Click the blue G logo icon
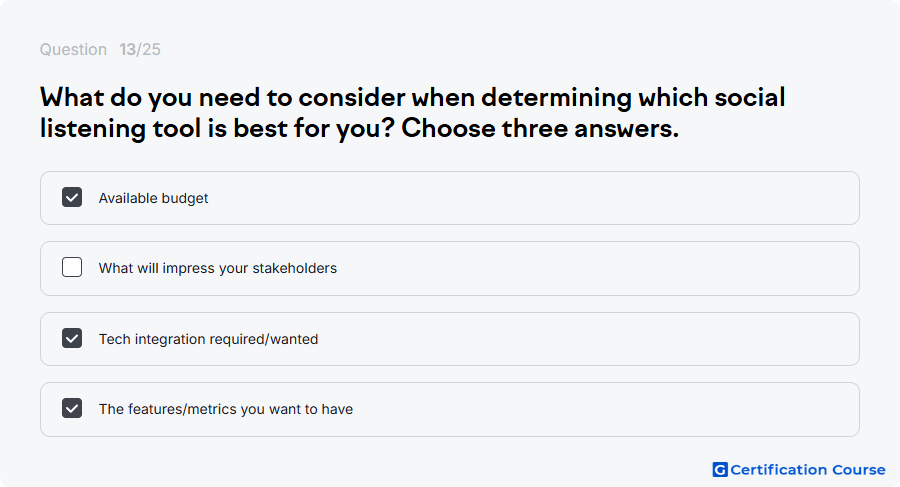 tap(720, 470)
